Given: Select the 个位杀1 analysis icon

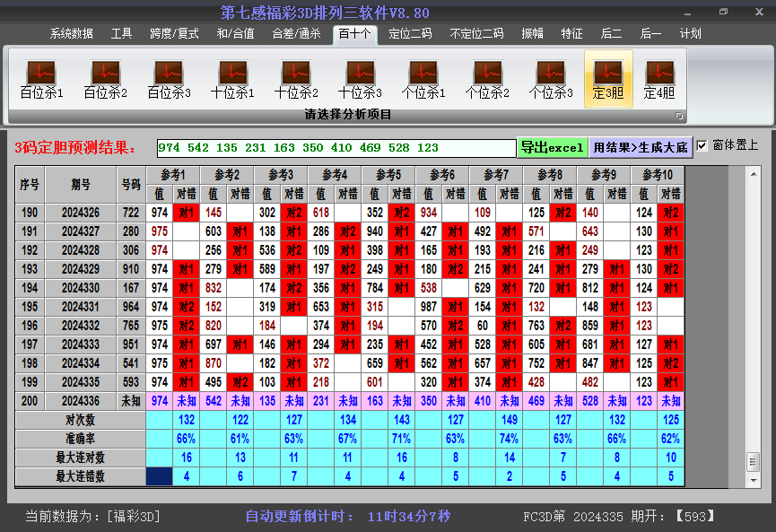Looking at the screenshot, I should pyautogui.click(x=423, y=79).
